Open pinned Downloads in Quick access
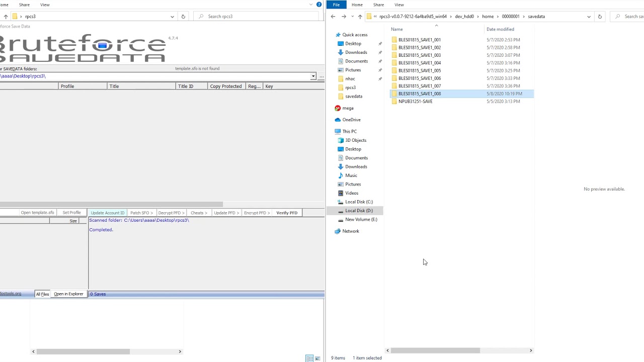 (356, 52)
